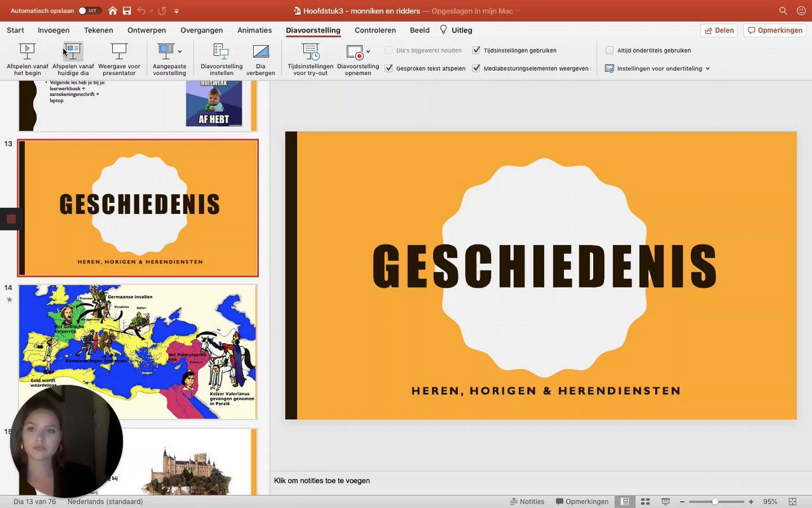Start slideshow from the status bar icon

(665, 502)
